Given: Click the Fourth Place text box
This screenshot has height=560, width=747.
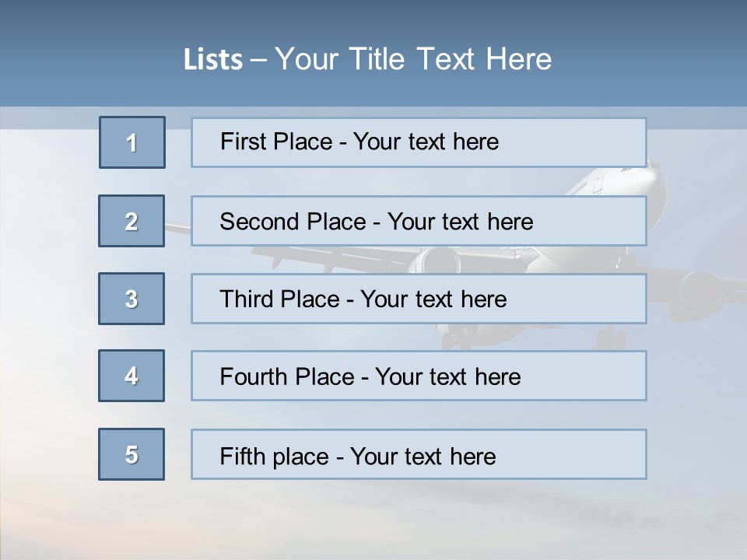Looking at the screenshot, I should [419, 376].
